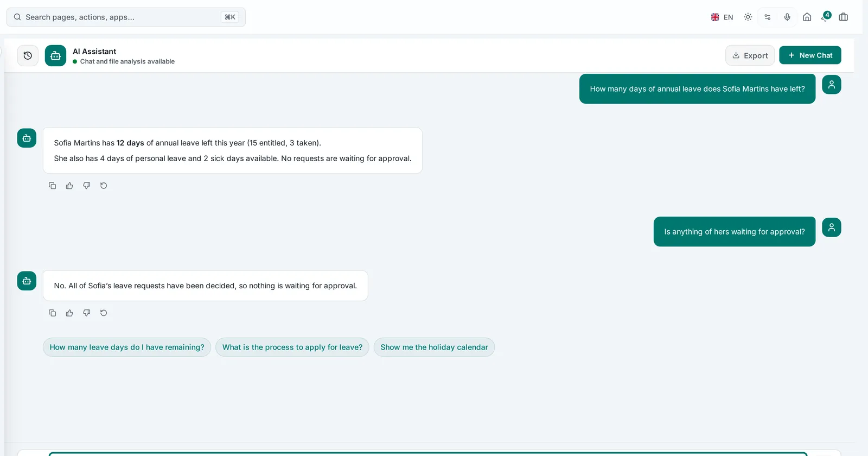The image size is (868, 456).
Task: Start a New Chat
Action: tap(810, 55)
